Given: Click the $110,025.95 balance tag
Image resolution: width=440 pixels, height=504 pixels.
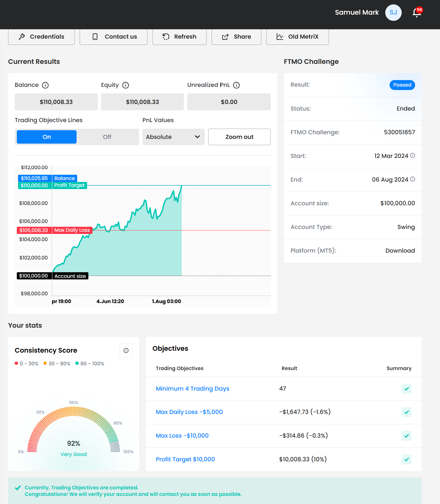Looking at the screenshot, I should 35,178.
